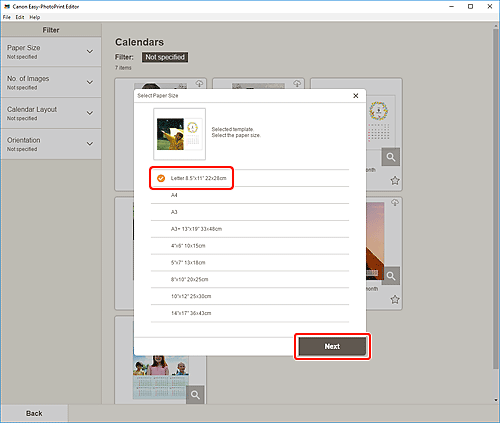This screenshot has height=423, width=500.
Task: Click magnifier icon on sunset photo template
Action: 391,276
